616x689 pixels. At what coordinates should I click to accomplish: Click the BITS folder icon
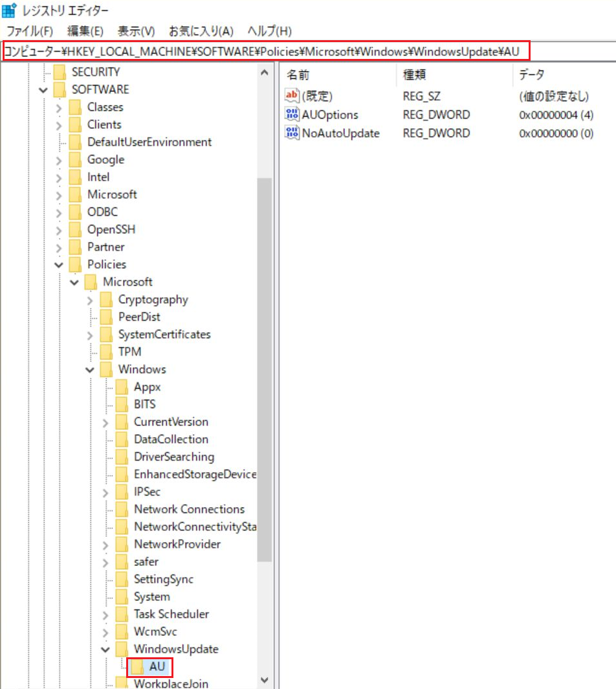(122, 405)
